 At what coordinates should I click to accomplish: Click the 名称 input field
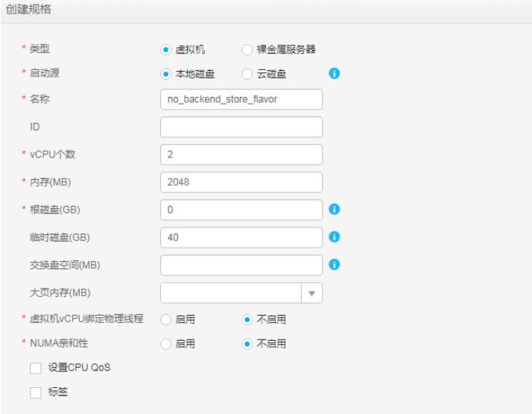(241, 99)
